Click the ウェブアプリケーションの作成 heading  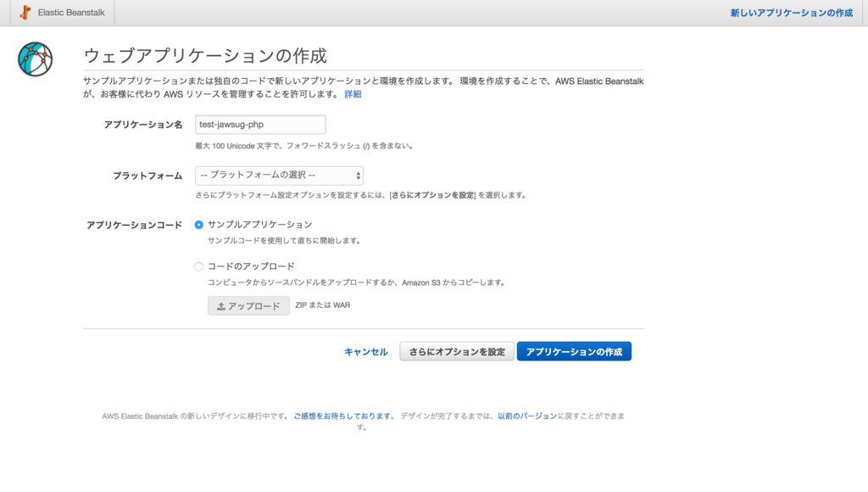[205, 55]
